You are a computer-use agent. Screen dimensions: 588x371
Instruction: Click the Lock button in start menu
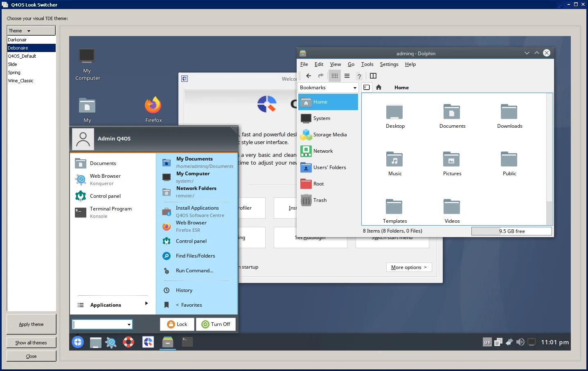click(177, 324)
